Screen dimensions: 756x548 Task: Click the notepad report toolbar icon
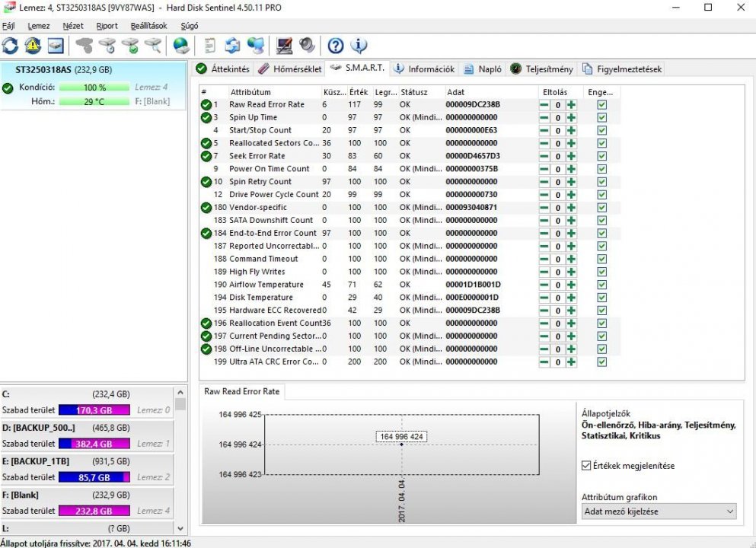(x=209, y=46)
